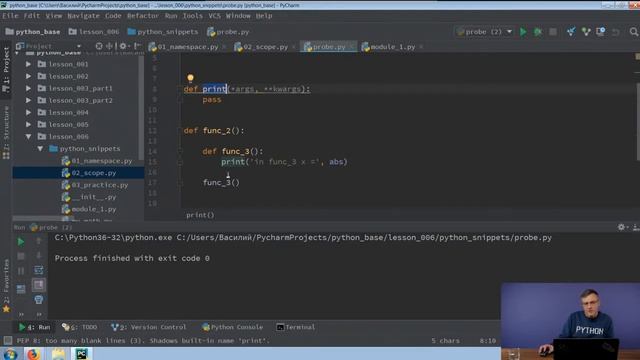Click the Project tree vertical scrollbar
Image resolution: width=640 pixels, height=360 pixels.
click(141, 108)
